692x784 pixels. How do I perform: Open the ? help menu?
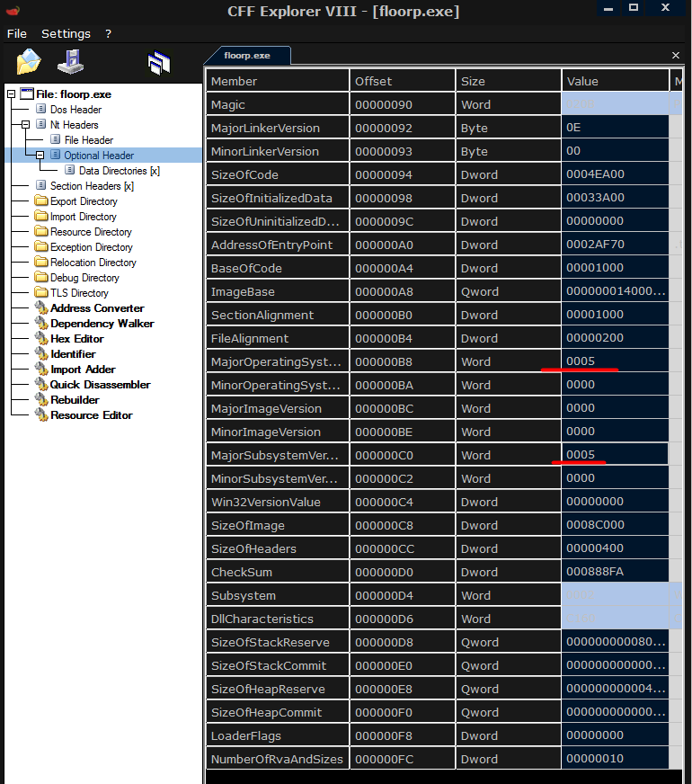(109, 33)
